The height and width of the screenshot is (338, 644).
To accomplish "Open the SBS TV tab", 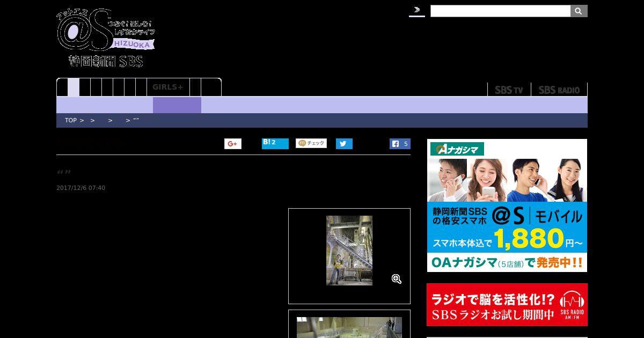I will tap(509, 90).
